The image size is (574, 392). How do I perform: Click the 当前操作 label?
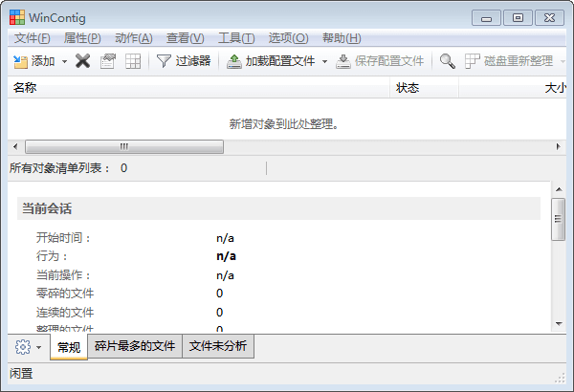click(64, 274)
